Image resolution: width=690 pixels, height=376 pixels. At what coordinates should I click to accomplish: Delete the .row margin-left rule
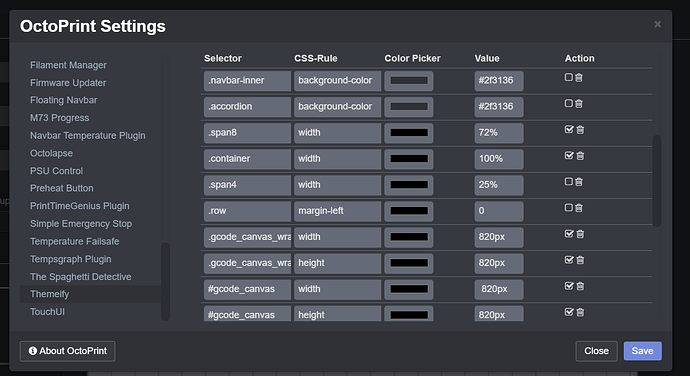pyautogui.click(x=579, y=207)
